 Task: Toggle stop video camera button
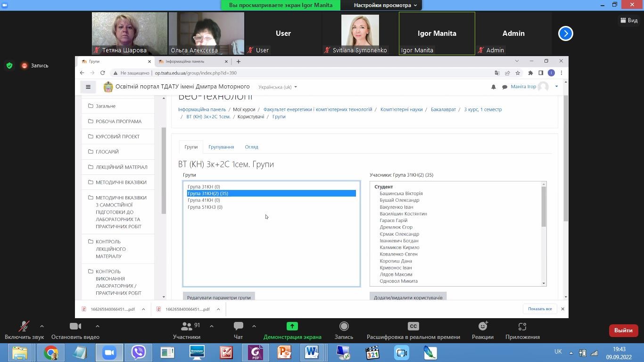(x=75, y=327)
